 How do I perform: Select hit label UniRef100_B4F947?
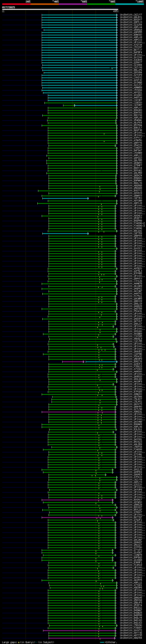[x=131, y=151]
